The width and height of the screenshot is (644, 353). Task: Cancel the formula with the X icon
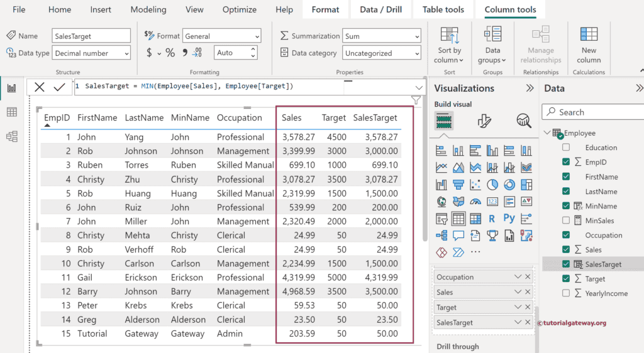(x=40, y=87)
